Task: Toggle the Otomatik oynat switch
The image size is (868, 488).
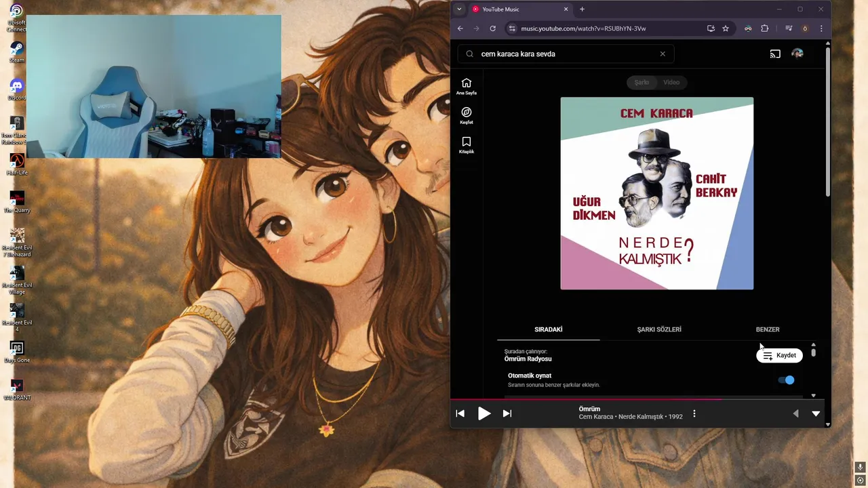Action: pos(786,380)
